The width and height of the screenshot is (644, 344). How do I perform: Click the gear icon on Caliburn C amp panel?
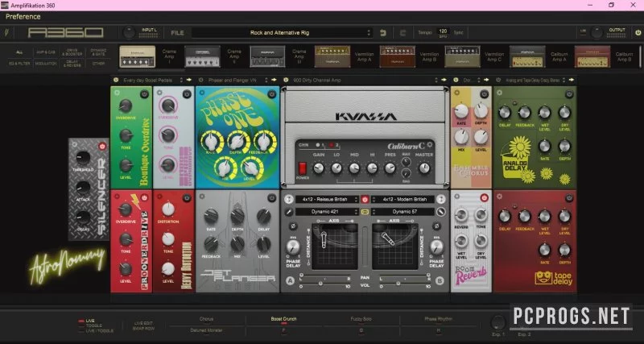tap(430, 145)
